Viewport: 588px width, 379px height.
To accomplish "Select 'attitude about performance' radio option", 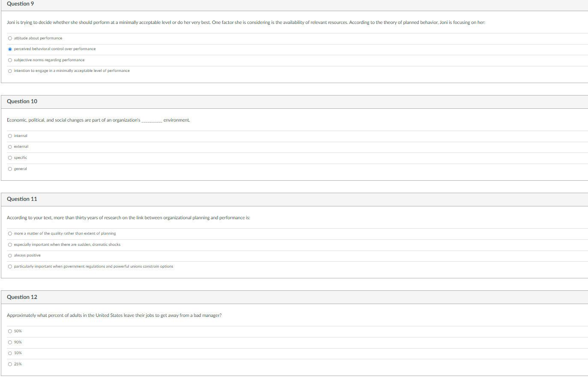I will pos(10,38).
